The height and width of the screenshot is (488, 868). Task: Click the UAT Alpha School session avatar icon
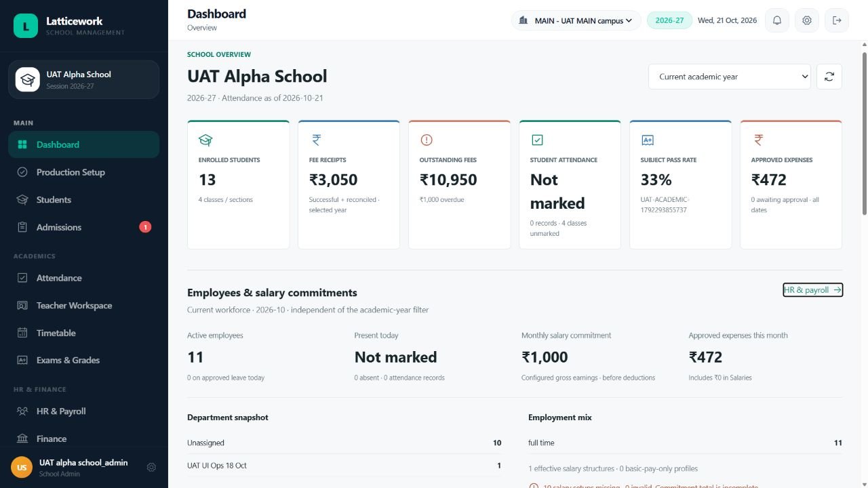coord(28,79)
